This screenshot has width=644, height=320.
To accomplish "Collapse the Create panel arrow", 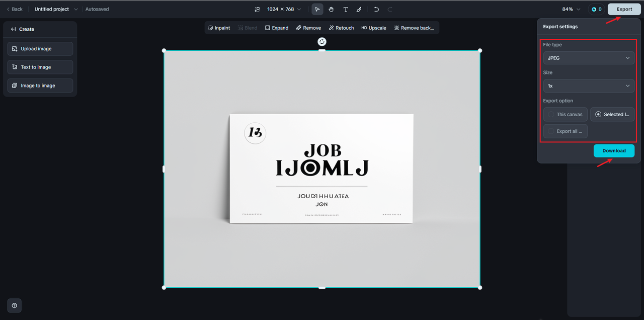I will [x=13, y=29].
